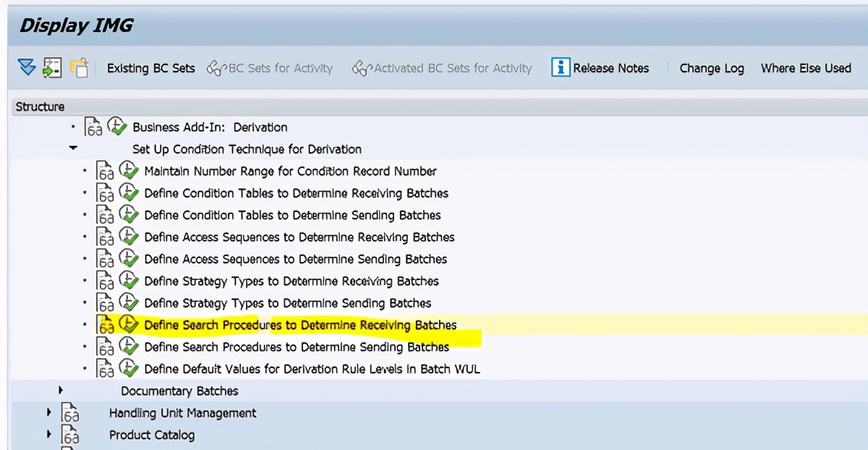This screenshot has height=450, width=868.
Task: Click the clipboard icon in the toolbar
Action: pyautogui.click(x=80, y=67)
